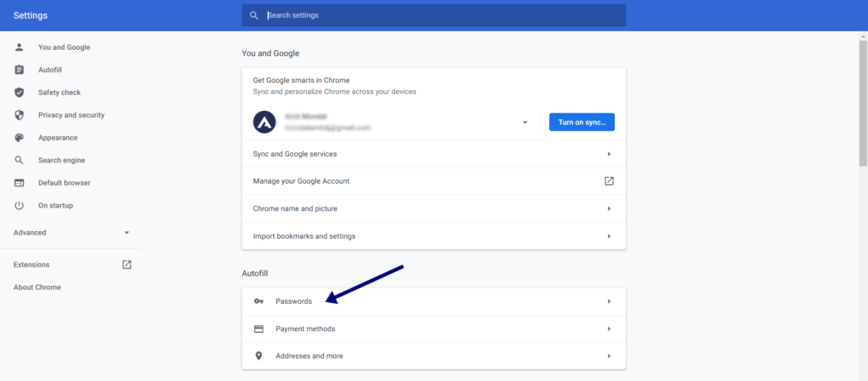
Task: Click arrow for Import bookmarks and settings
Action: point(609,236)
